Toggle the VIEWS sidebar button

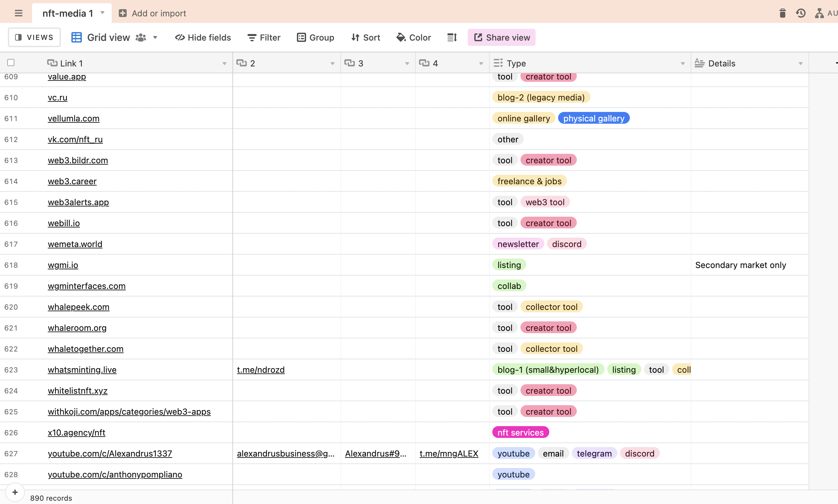point(34,37)
